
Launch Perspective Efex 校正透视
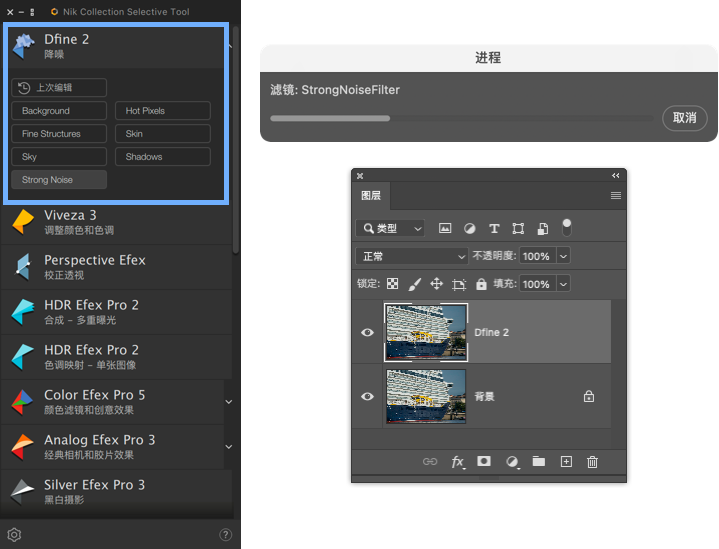click(116, 267)
